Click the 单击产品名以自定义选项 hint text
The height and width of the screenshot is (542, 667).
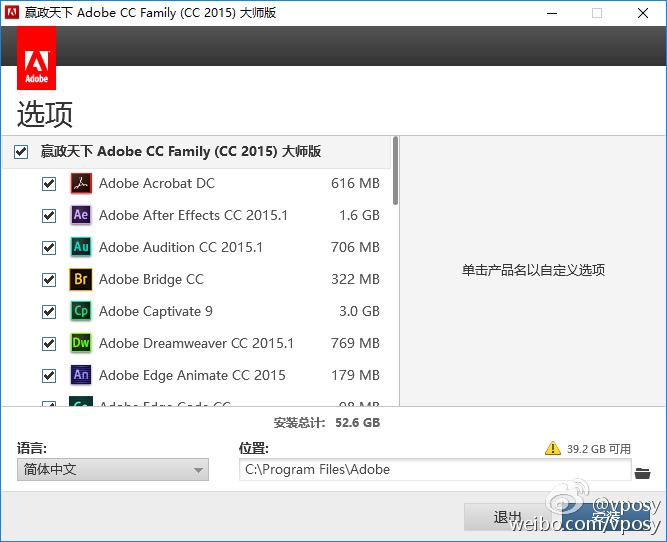click(533, 270)
